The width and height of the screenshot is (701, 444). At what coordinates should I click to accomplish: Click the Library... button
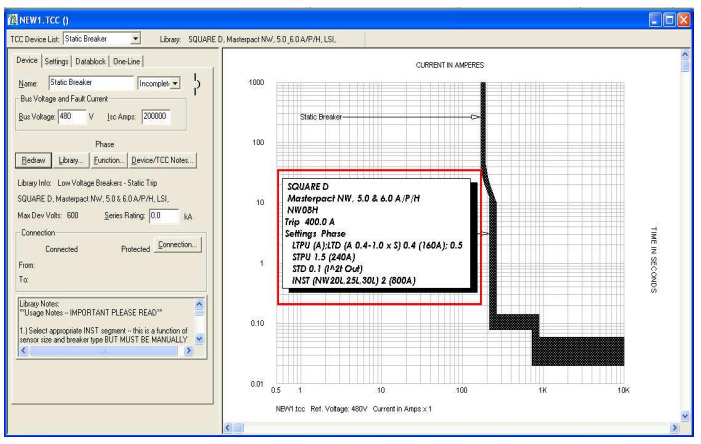coord(71,160)
